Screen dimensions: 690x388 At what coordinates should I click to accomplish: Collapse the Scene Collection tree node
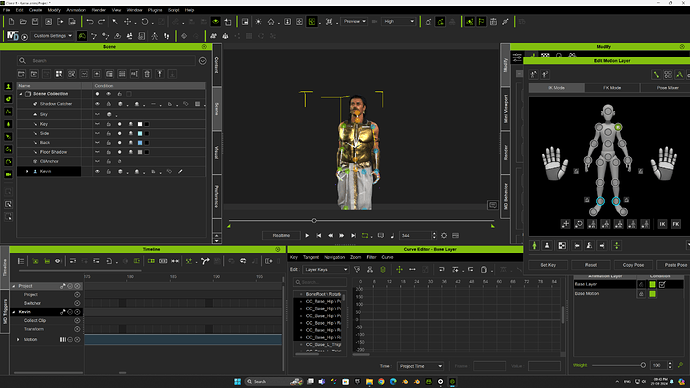pos(21,94)
